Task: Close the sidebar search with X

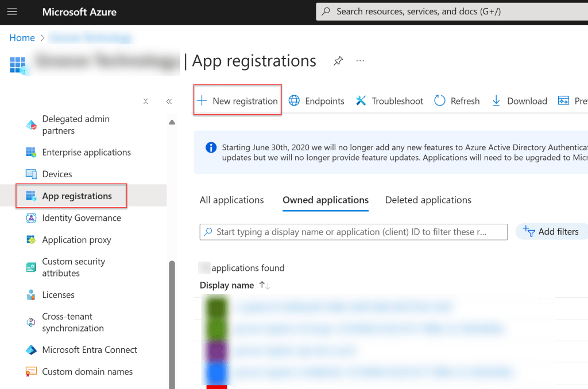Action: [x=146, y=102]
